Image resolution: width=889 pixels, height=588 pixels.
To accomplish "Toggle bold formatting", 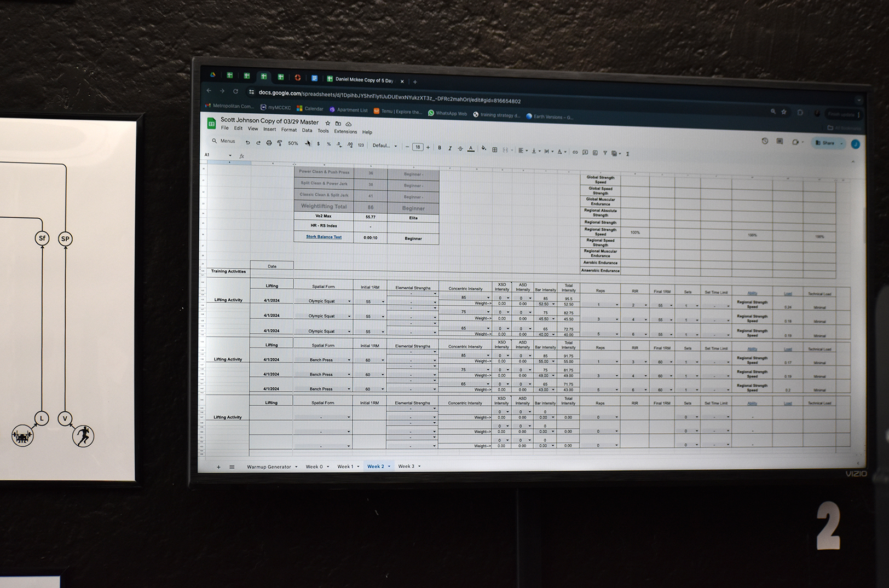I will pos(439,148).
